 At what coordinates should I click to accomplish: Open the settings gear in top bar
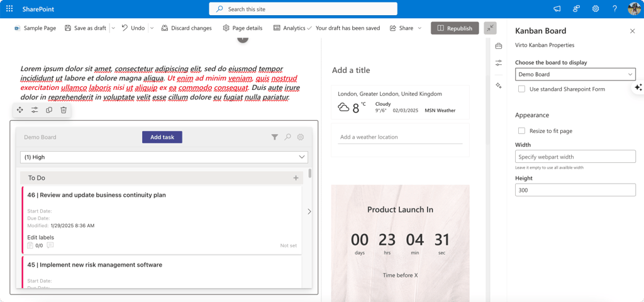[596, 9]
